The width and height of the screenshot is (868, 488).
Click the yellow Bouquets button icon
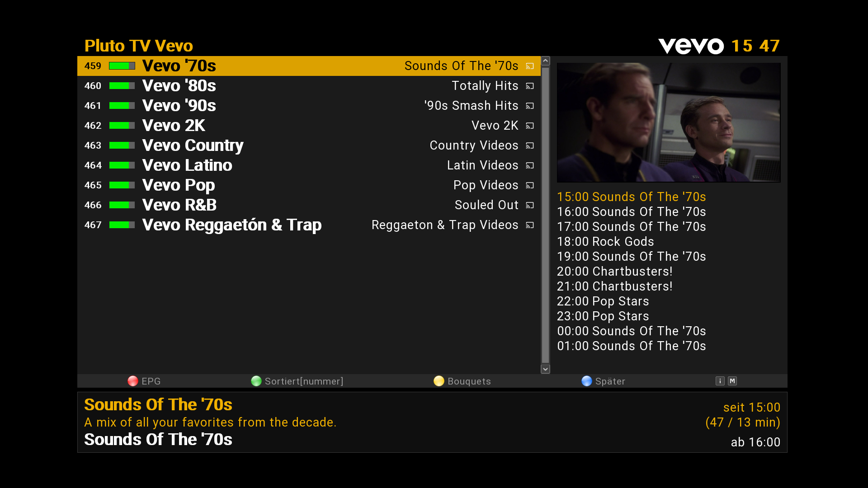(x=439, y=381)
